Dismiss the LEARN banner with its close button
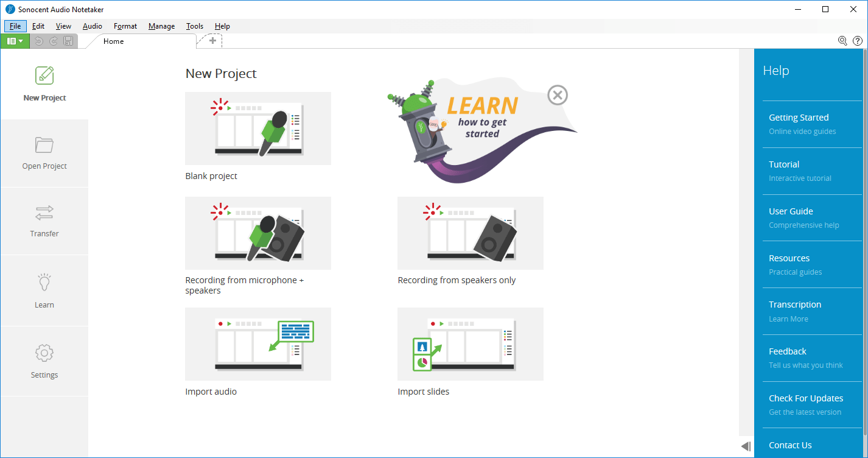Screen dimensions: 868x458 pos(558,94)
